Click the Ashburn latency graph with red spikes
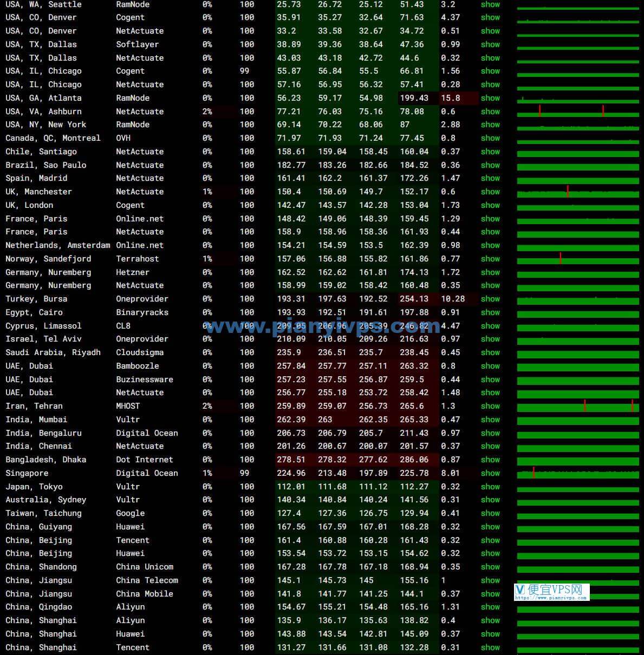The width and height of the screenshot is (644, 655). (578, 111)
